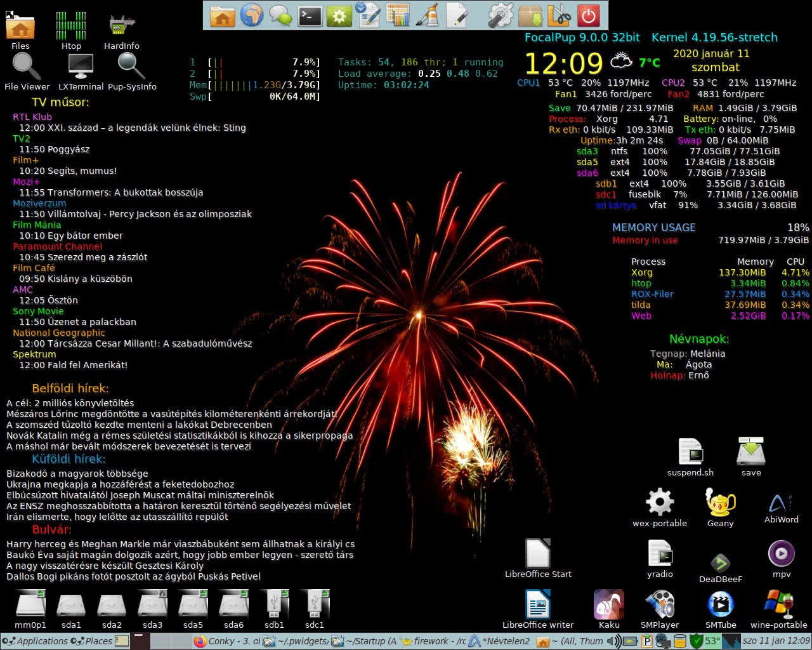Viewport: 812px width, 650px height.
Task: Launch LXTerminal from the desktop
Action: 81,71
